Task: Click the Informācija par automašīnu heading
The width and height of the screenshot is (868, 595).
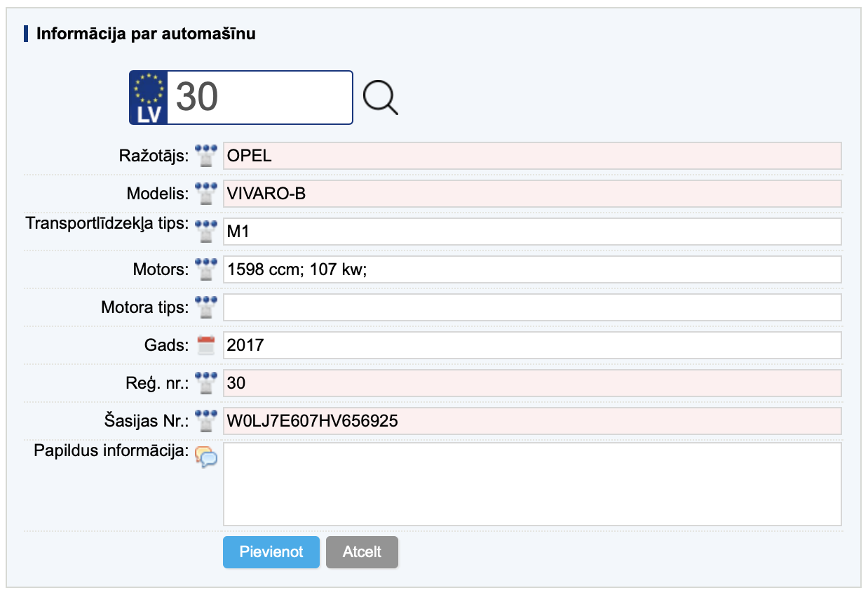Action: (146, 34)
